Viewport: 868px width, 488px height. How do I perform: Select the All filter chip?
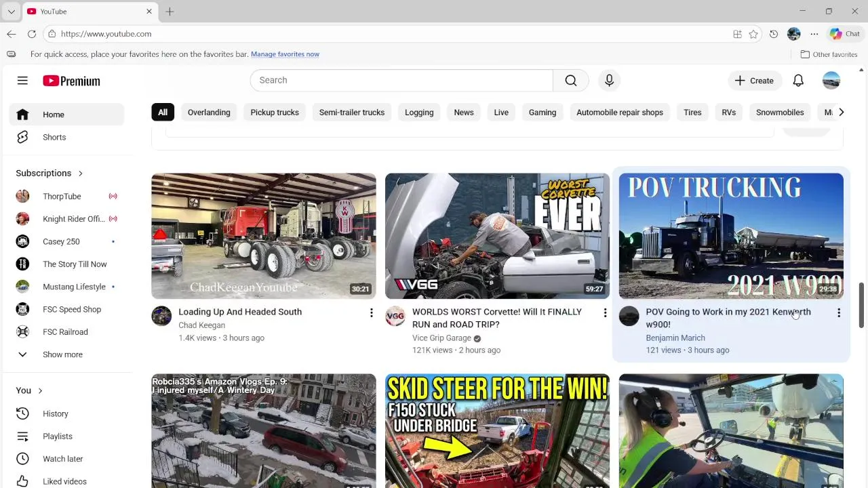point(163,113)
